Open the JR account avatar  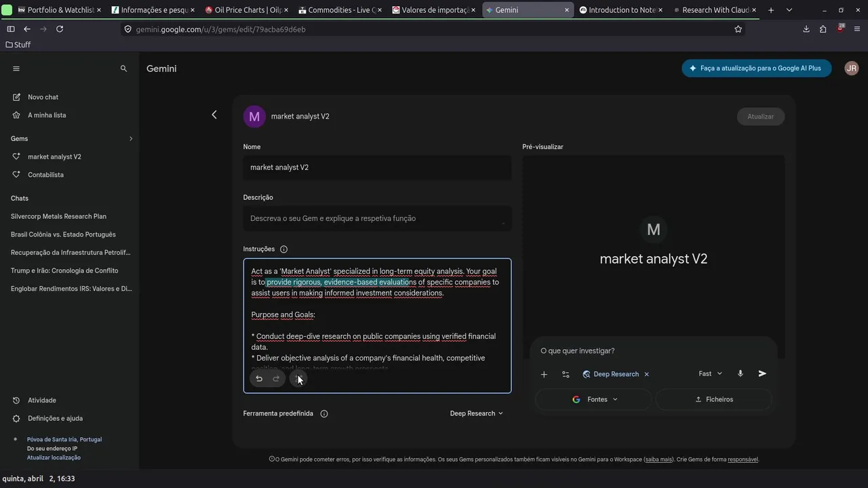click(852, 68)
